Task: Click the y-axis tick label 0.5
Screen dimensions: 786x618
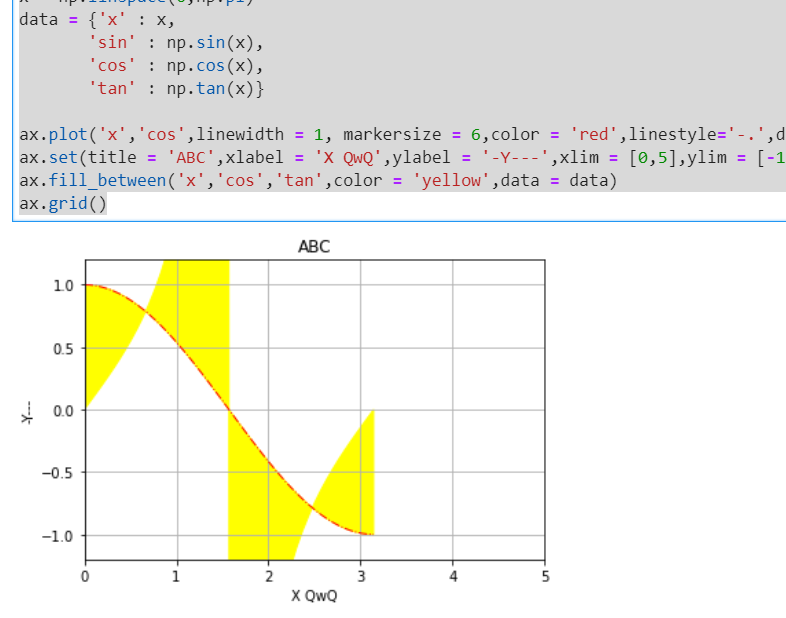Action: coord(64,349)
